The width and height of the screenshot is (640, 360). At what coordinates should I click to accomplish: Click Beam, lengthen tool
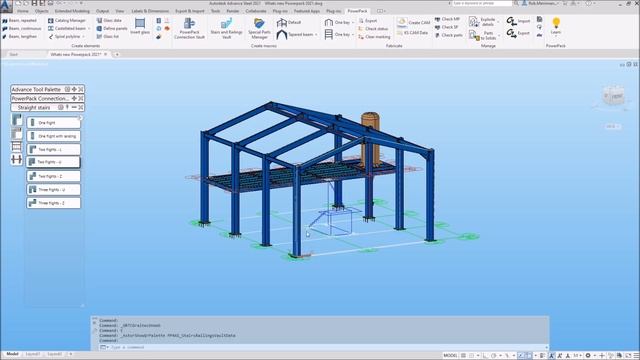click(20, 36)
